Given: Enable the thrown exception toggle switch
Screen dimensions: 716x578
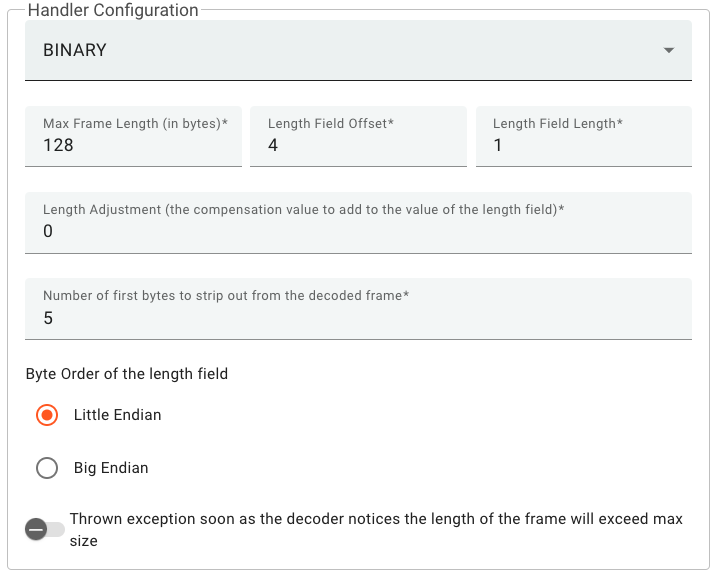Looking at the screenshot, I should pyautogui.click(x=44, y=529).
